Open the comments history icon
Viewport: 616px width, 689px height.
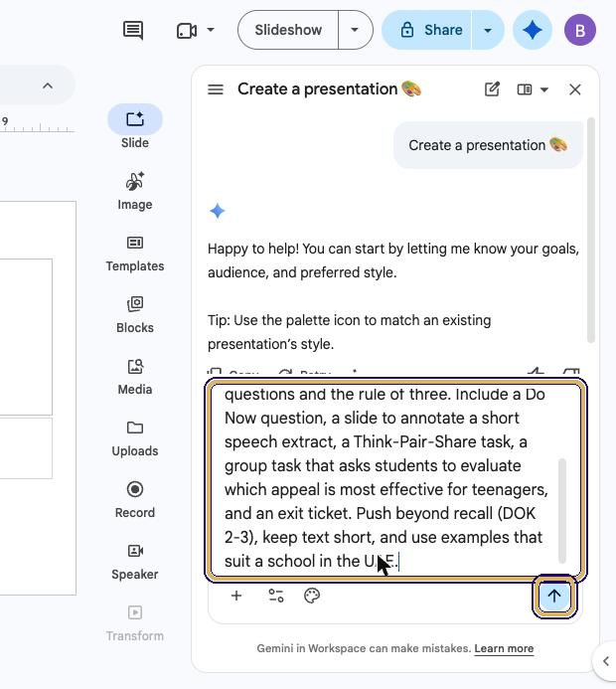132,30
